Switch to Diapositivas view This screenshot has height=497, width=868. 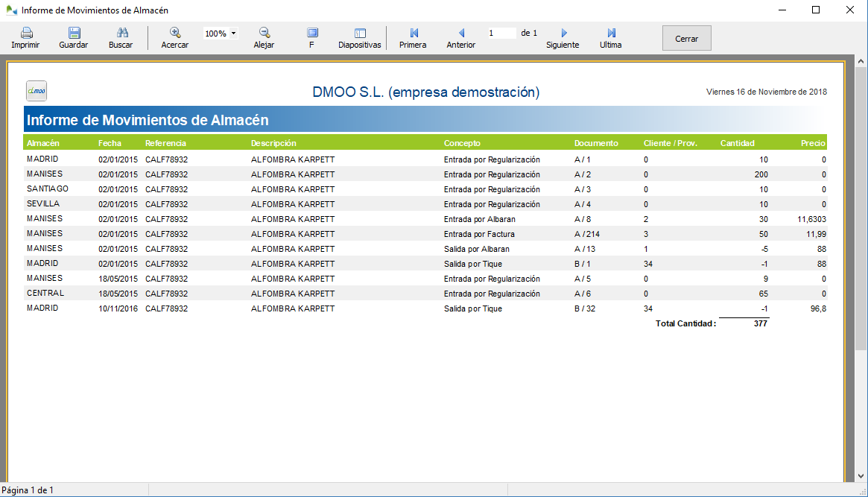358,37
